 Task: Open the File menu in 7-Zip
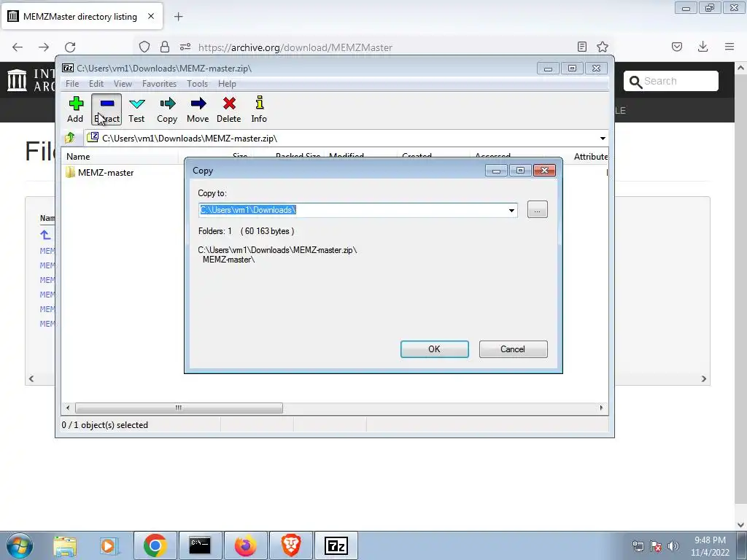tap(72, 84)
